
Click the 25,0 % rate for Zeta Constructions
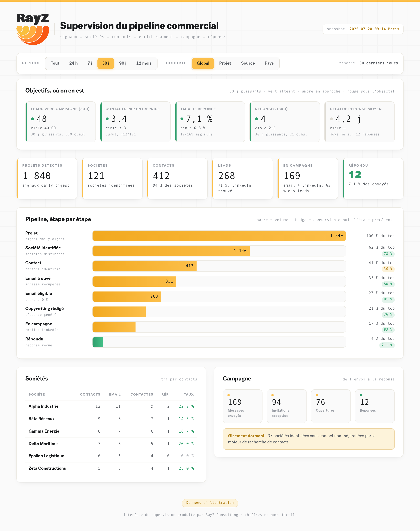click(x=186, y=468)
